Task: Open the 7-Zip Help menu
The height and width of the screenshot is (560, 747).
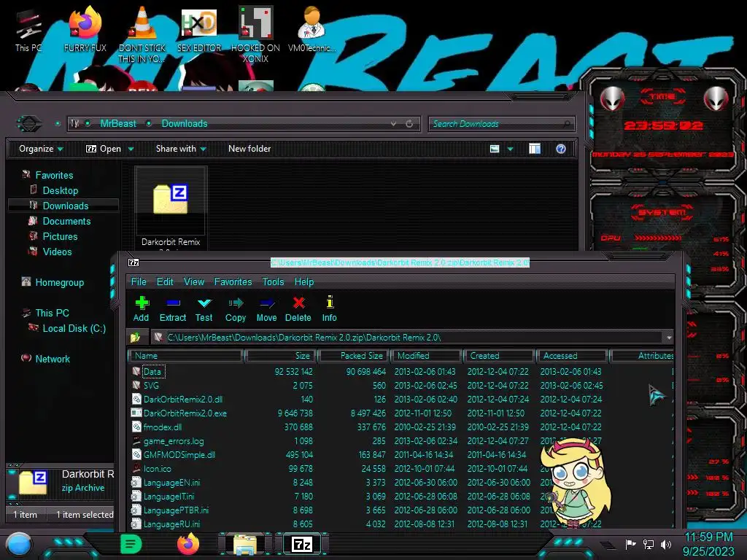Action: coord(304,282)
